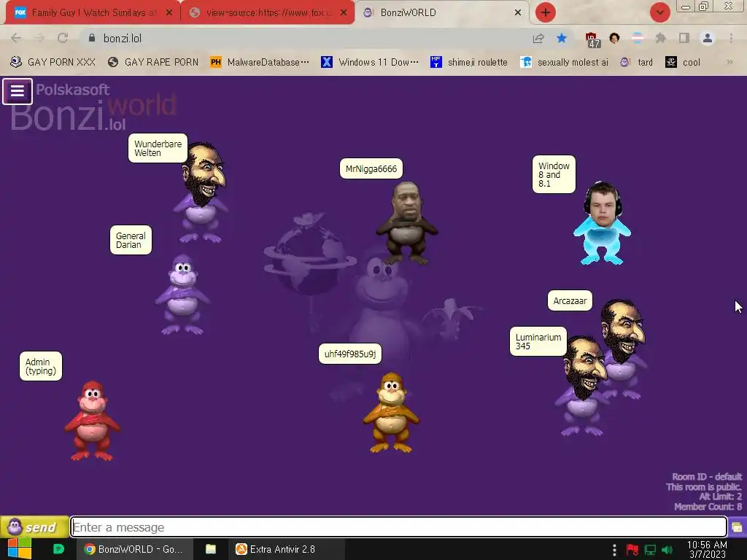Screen dimensions: 747x560
Task: Click the purple Bonzi send button
Action: [34, 526]
